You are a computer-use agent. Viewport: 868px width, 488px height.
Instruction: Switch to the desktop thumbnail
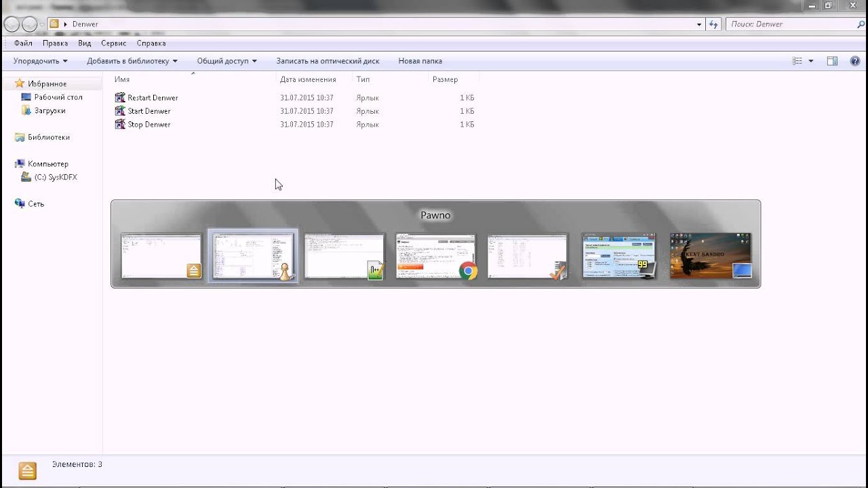coord(711,256)
